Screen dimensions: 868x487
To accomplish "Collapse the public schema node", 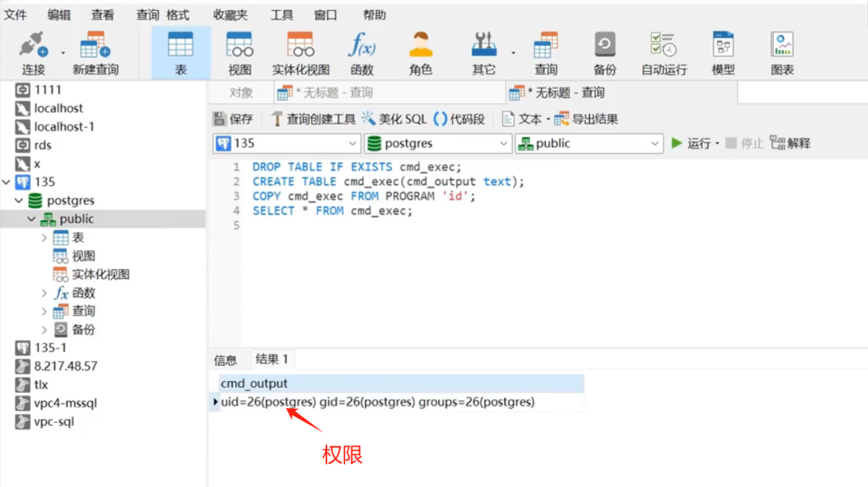I will click(32, 219).
